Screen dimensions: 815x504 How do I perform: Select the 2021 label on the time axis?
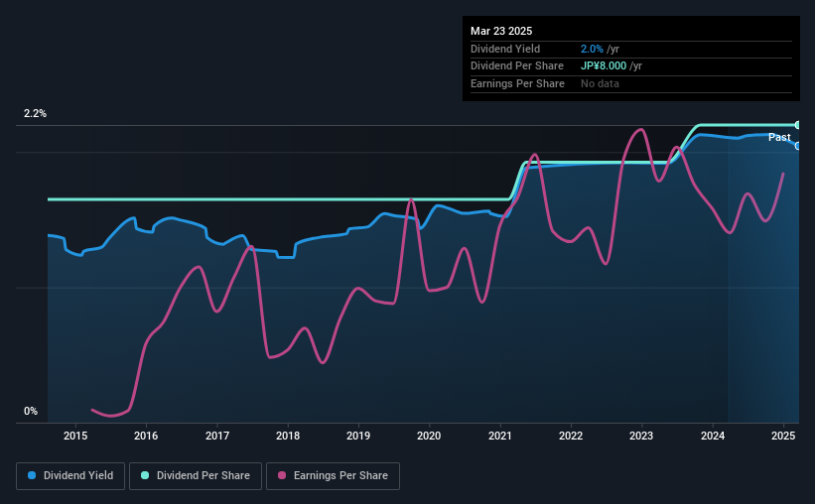(500, 436)
